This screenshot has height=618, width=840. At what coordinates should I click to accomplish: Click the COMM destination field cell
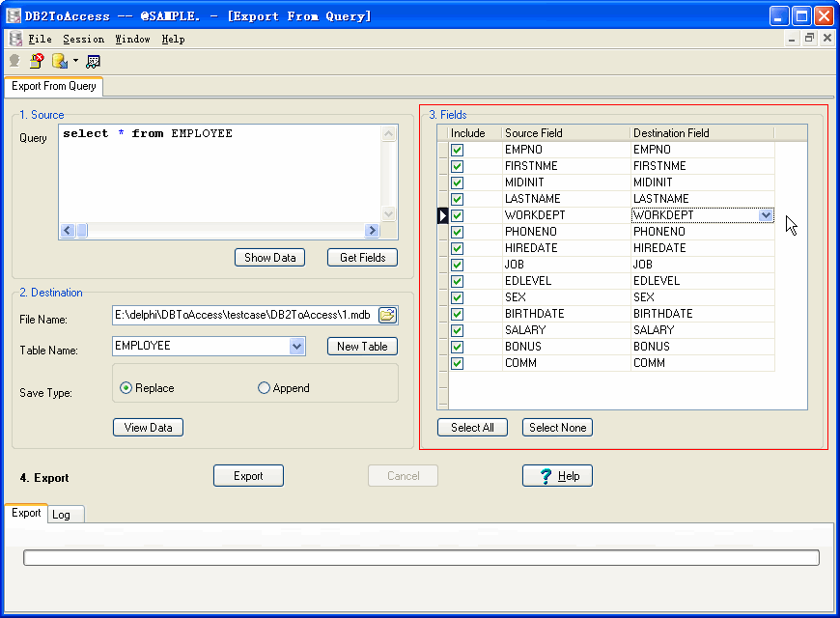click(x=702, y=363)
